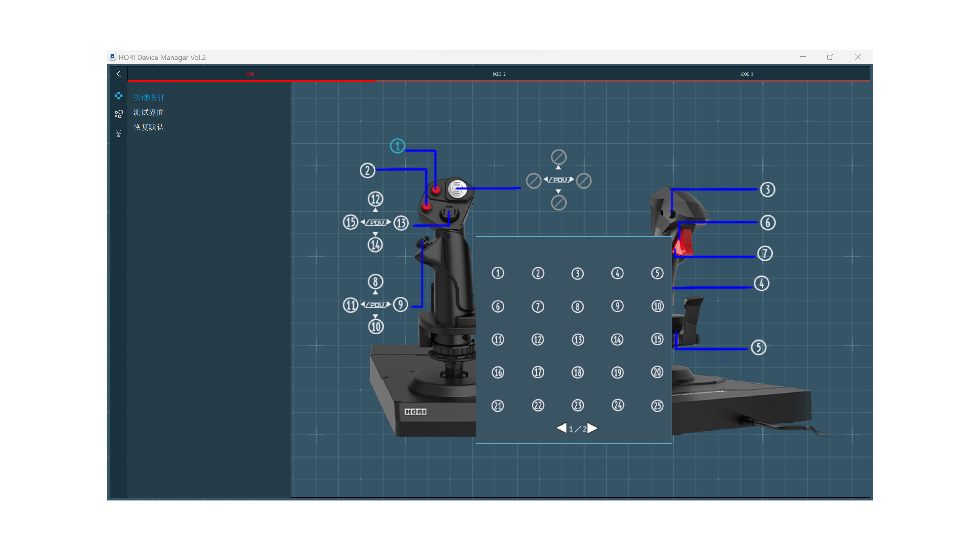980x551 pixels.
Task: Pick button 21 in the popup
Action: tap(498, 406)
